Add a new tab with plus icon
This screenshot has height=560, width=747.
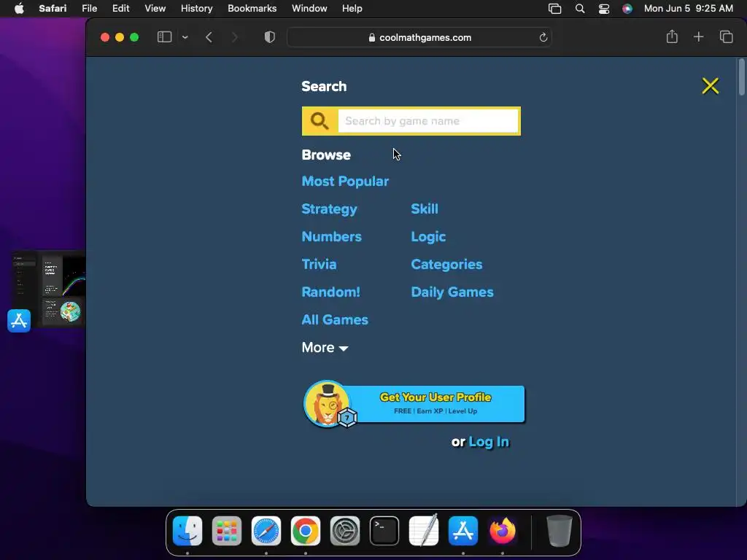coord(698,36)
